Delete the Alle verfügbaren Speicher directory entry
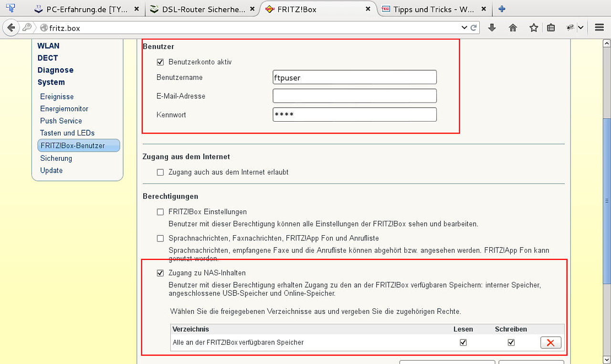 [x=550, y=343]
